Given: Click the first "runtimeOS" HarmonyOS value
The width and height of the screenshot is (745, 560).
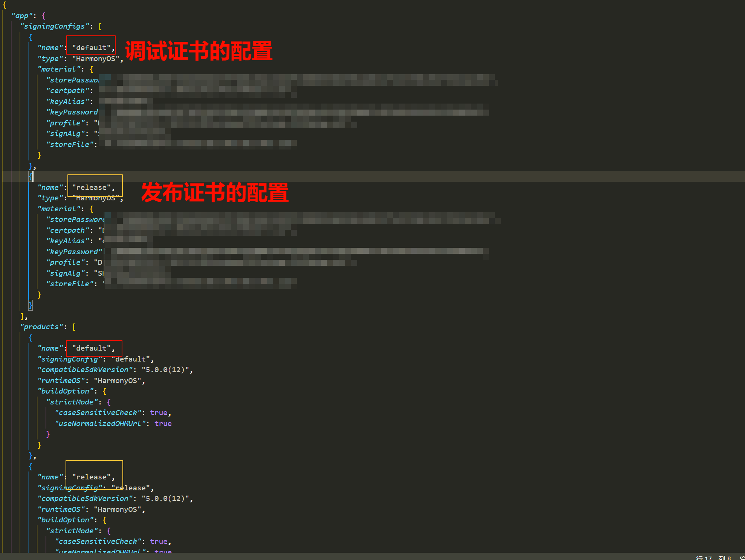Looking at the screenshot, I should (117, 381).
